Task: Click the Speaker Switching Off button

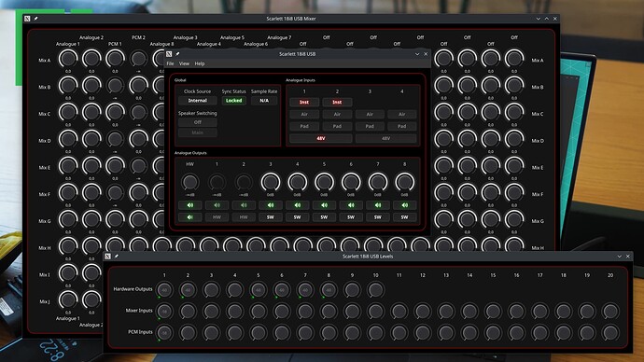Action: [x=198, y=122]
